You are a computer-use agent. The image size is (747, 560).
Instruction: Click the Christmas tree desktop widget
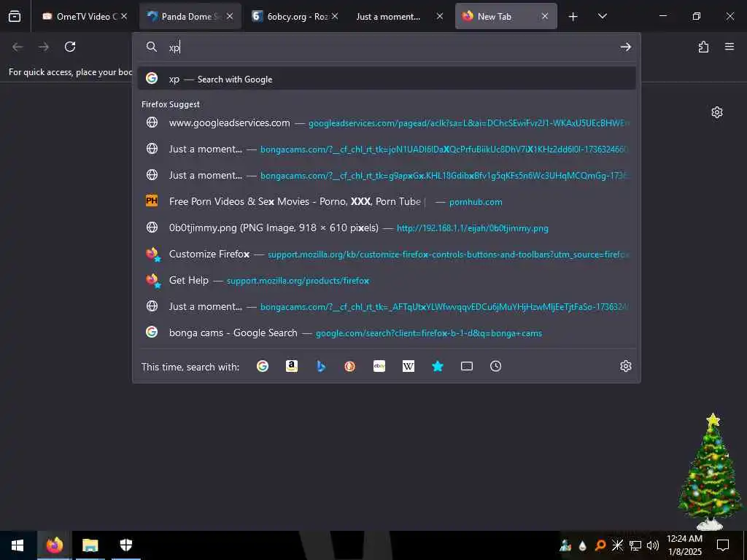coord(710,472)
